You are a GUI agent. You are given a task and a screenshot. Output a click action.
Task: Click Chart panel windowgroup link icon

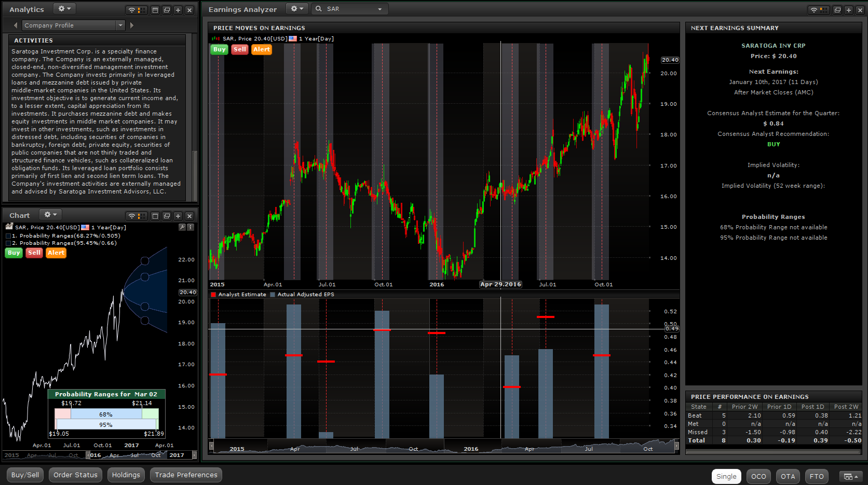pos(137,216)
